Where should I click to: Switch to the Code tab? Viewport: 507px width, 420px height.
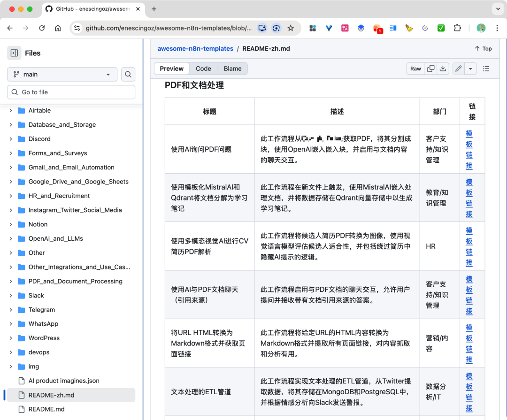click(203, 68)
